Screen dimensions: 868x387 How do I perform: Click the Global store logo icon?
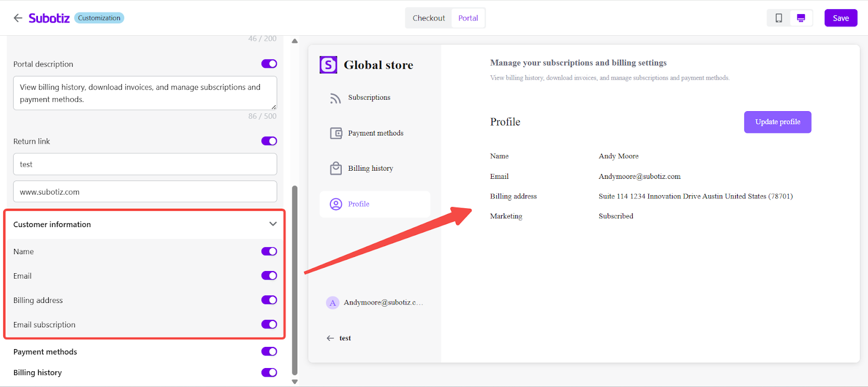[x=328, y=65]
